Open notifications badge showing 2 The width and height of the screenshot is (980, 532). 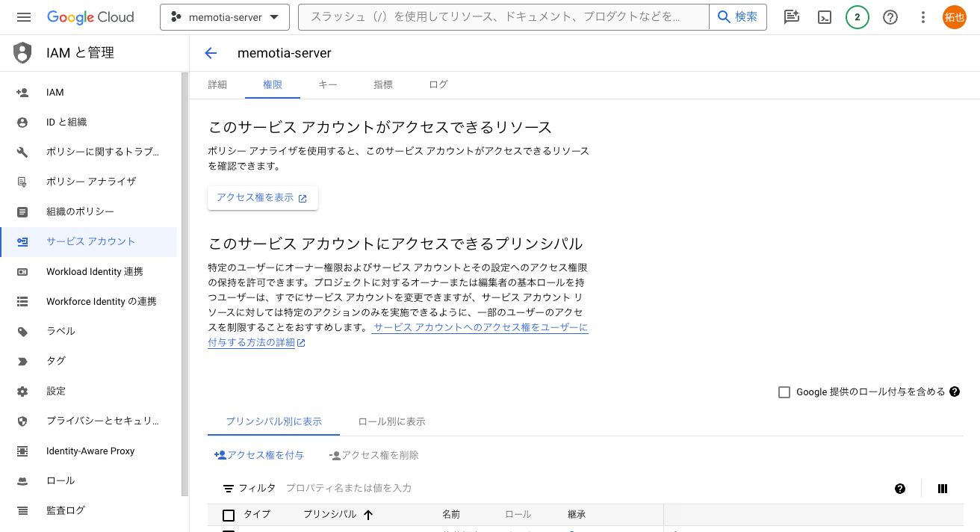click(857, 17)
